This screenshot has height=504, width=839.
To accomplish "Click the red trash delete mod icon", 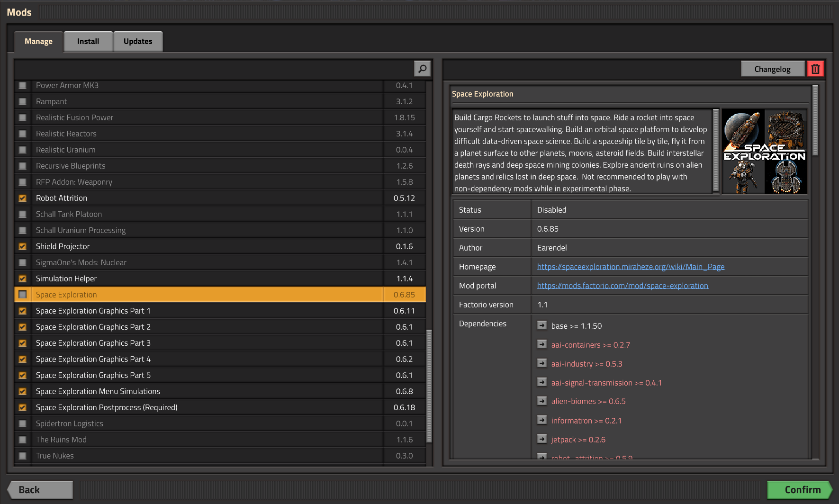I will pos(815,69).
